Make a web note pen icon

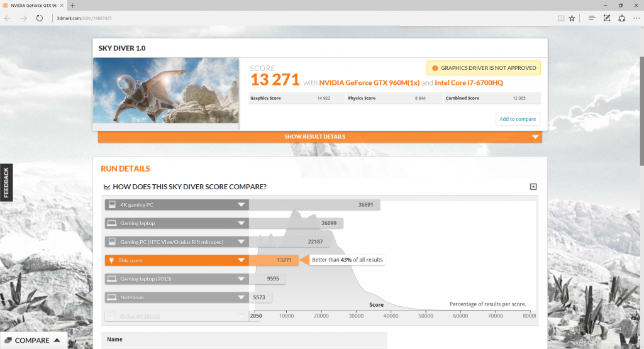click(607, 18)
